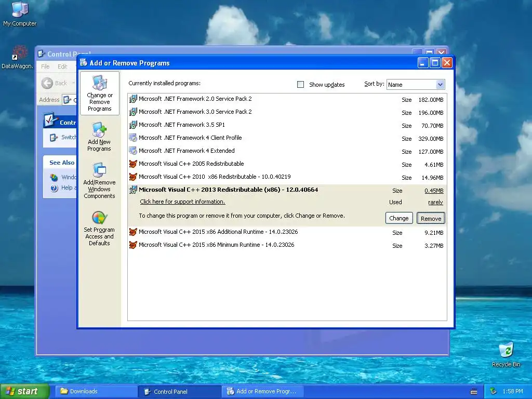Open Add New Programs sidebar icon
Screen dimensions: 532x399
tap(99, 130)
